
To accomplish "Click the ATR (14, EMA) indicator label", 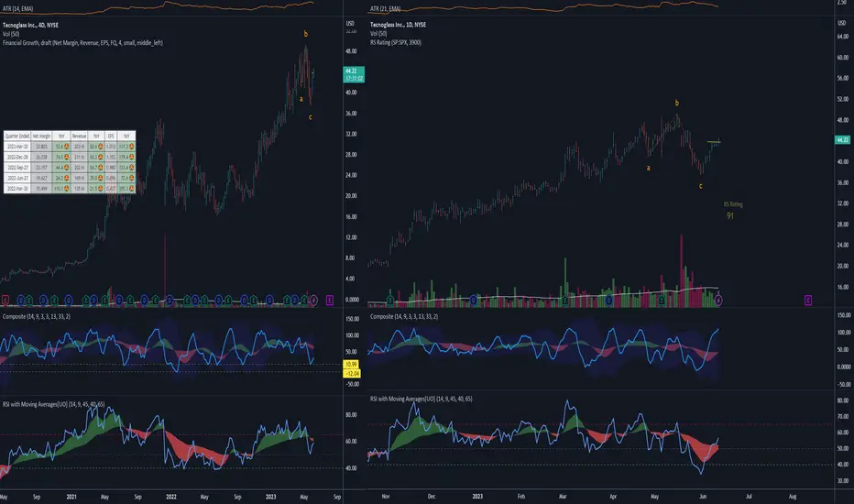I will [x=17, y=9].
